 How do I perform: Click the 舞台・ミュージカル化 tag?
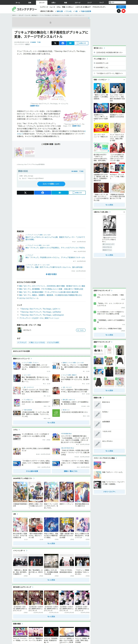[37, 343]
